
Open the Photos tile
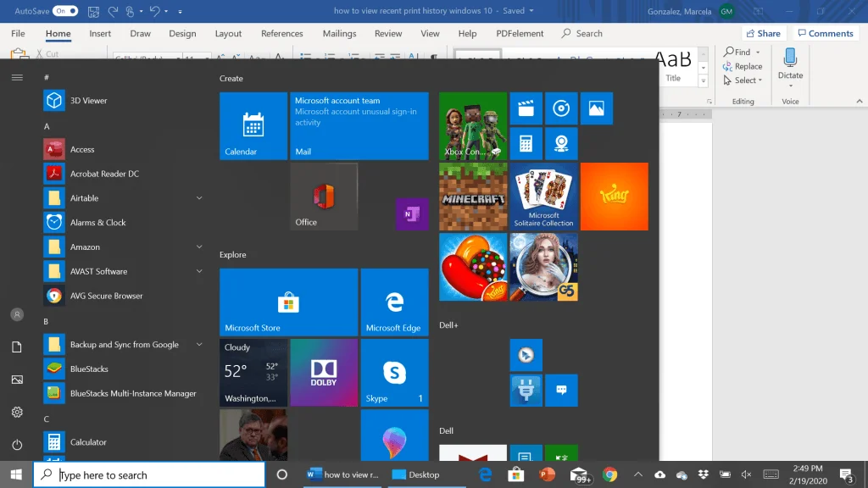(597, 108)
